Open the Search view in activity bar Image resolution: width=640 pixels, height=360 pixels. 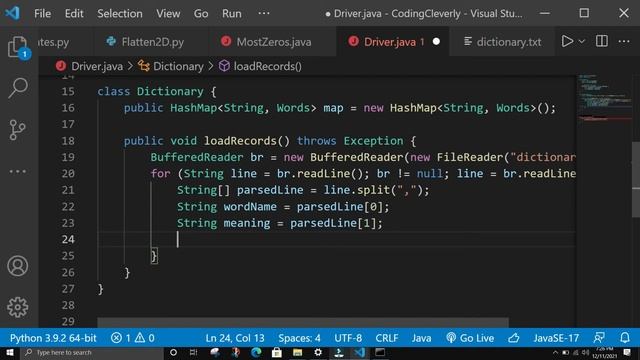[18, 87]
